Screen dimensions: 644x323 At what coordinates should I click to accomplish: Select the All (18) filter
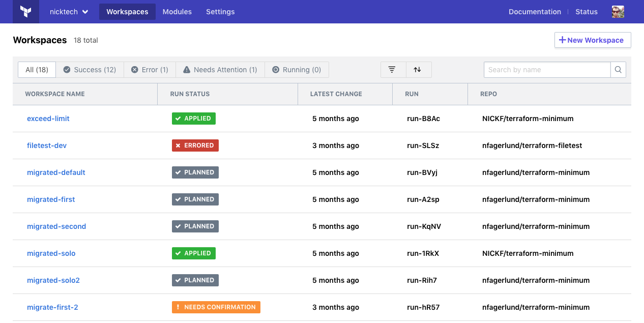(x=37, y=70)
